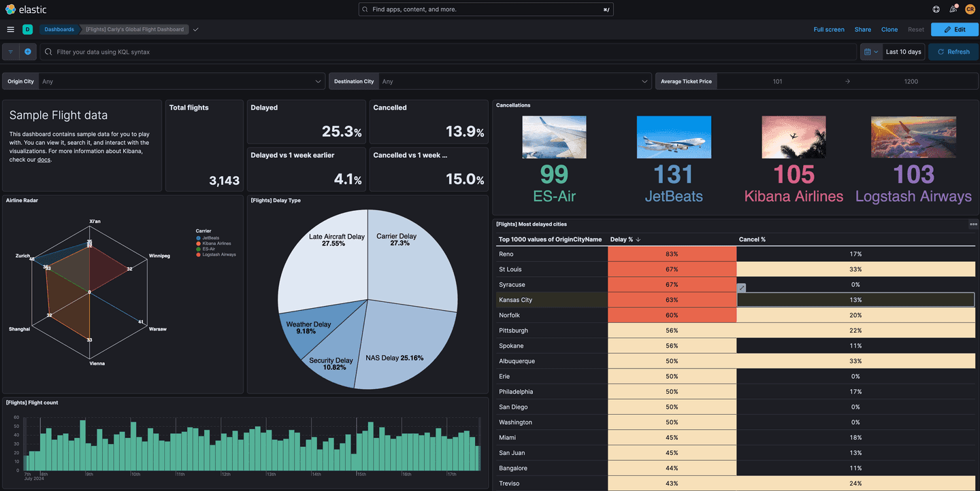Click the KQL filter search bar
980x491 pixels.
pos(272,51)
